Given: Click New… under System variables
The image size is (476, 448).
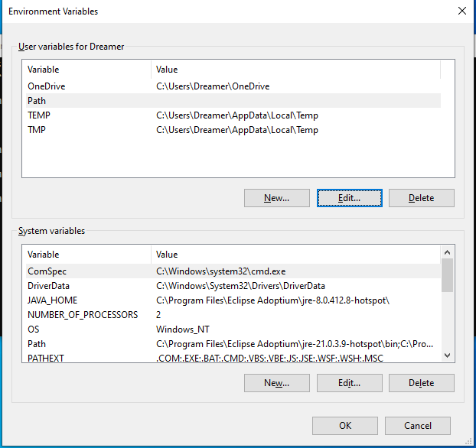Looking at the screenshot, I should [x=276, y=383].
